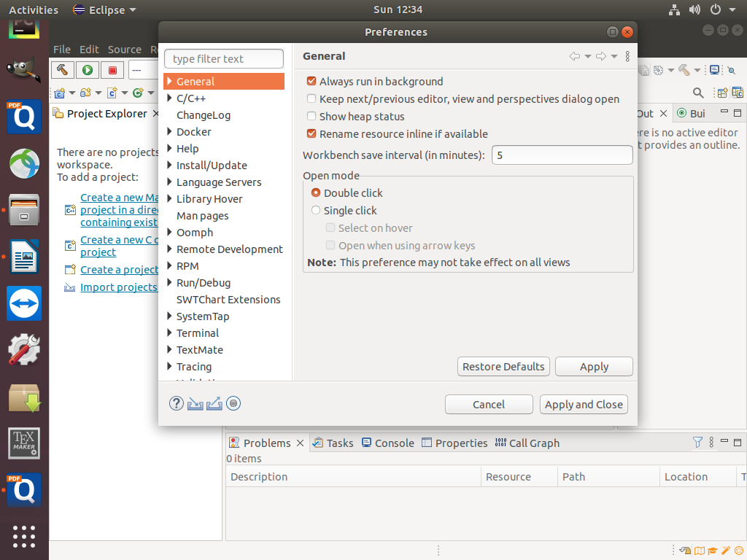Click the Save All icon in the toolbar
747x560 pixels.
(644, 71)
